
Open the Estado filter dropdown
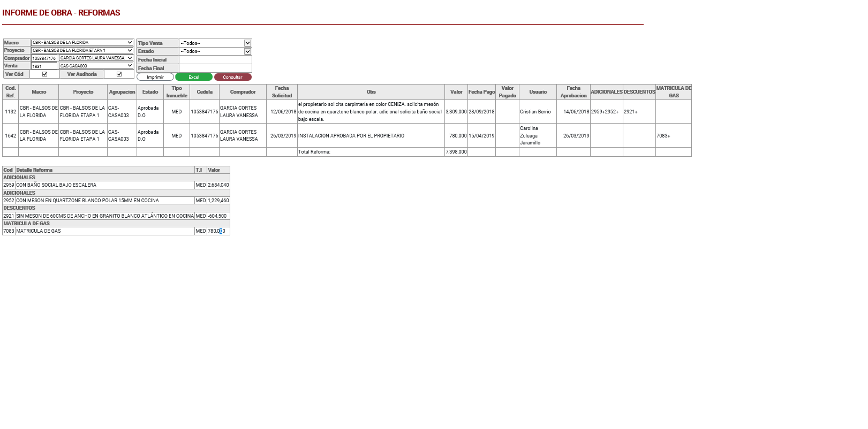[x=215, y=51]
